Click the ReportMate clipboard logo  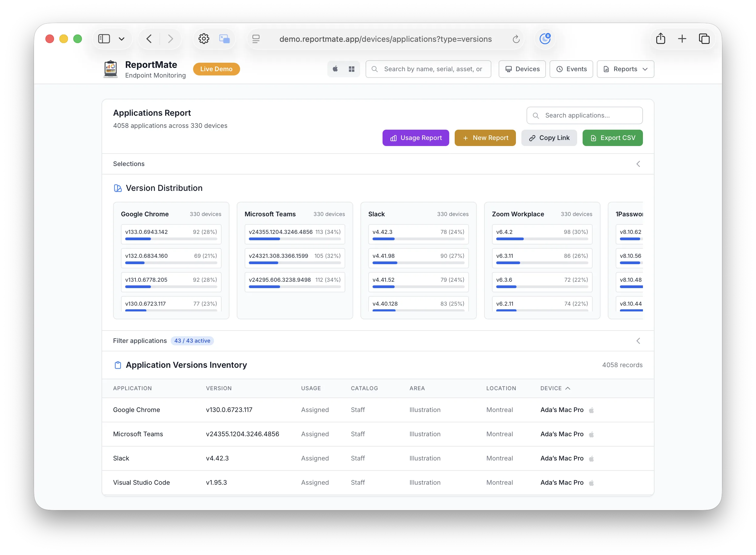click(x=110, y=69)
